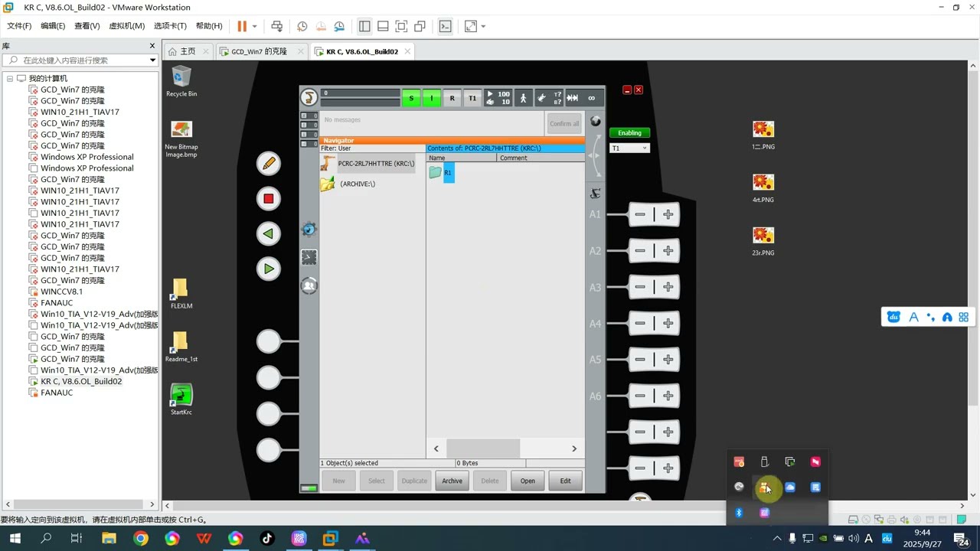
Task: Open the T1 mode dropdown under Enabling
Action: 629,148
